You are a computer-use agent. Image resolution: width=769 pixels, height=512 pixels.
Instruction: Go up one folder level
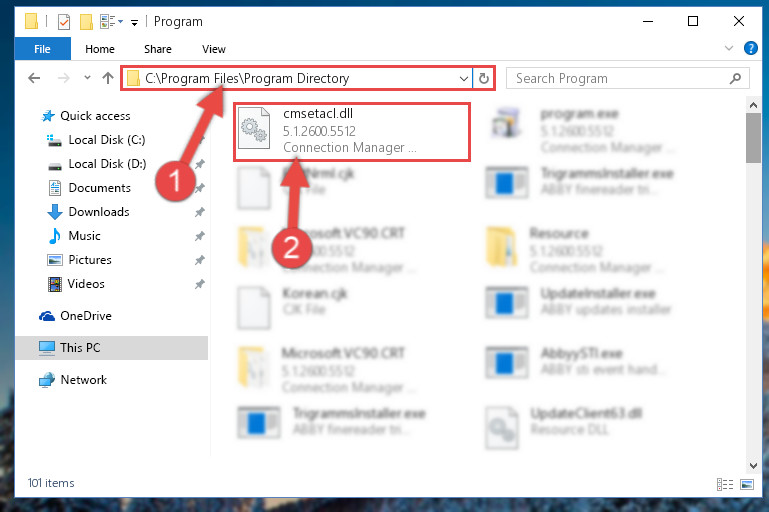click(x=108, y=78)
